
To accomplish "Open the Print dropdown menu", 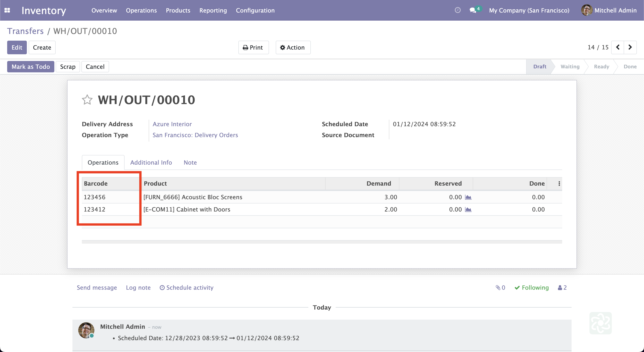I will click(x=253, y=47).
